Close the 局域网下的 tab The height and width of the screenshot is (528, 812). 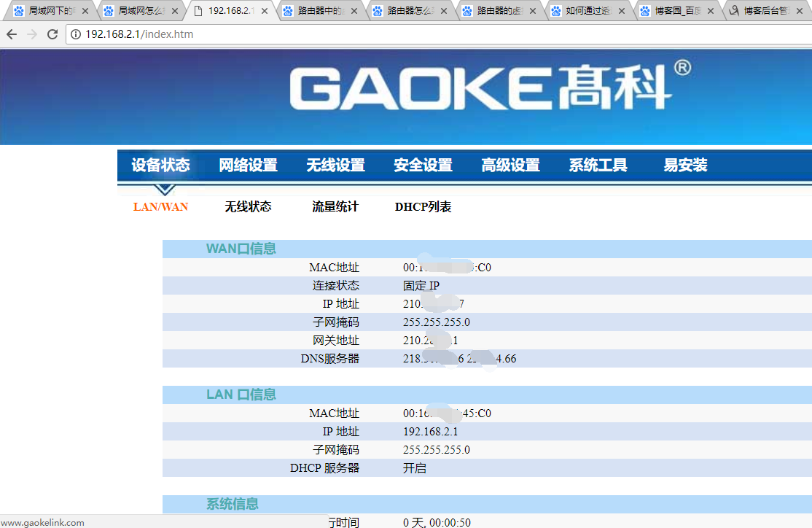pos(85,11)
